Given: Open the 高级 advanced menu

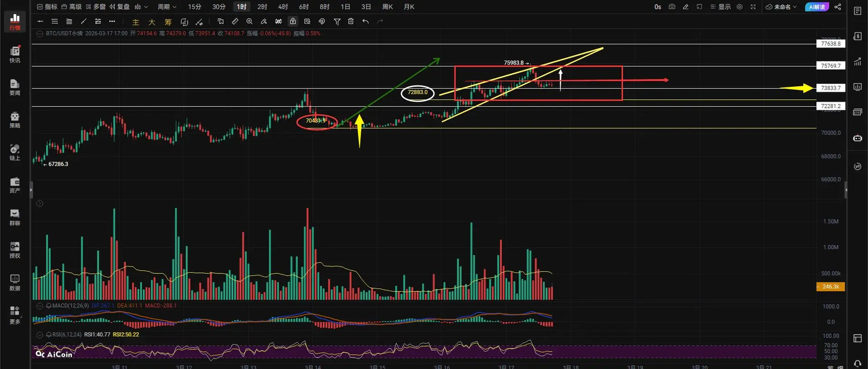Looking at the screenshot, I should (x=71, y=7).
